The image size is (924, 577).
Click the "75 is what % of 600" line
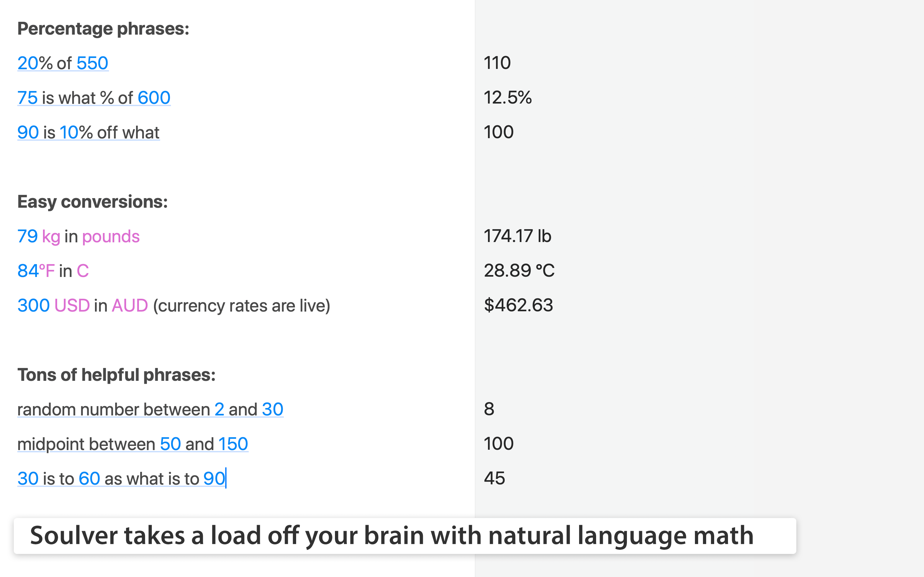click(94, 98)
